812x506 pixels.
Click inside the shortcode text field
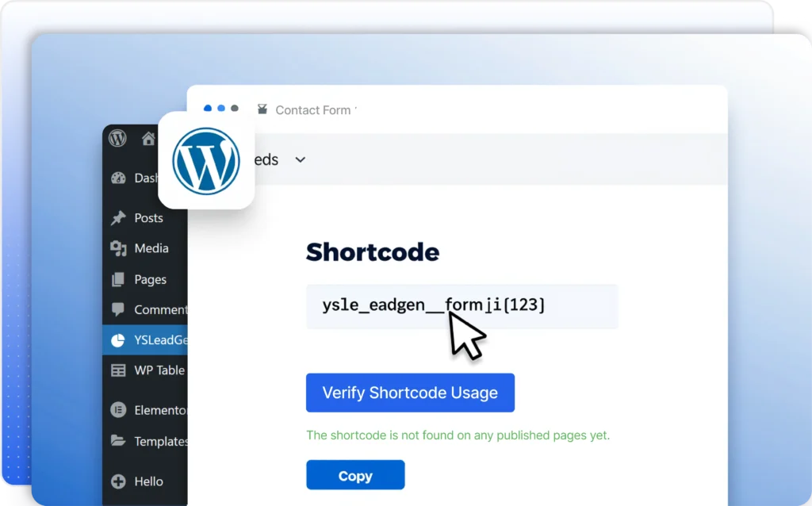click(462, 306)
